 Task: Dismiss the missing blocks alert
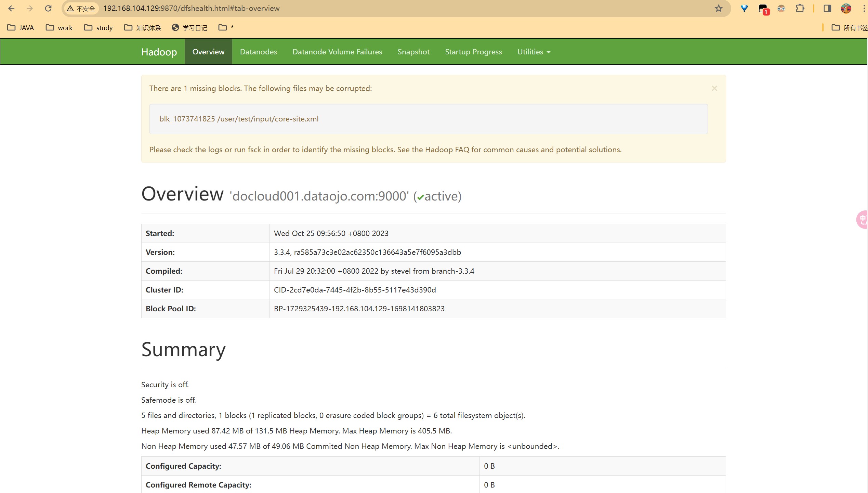coord(714,89)
